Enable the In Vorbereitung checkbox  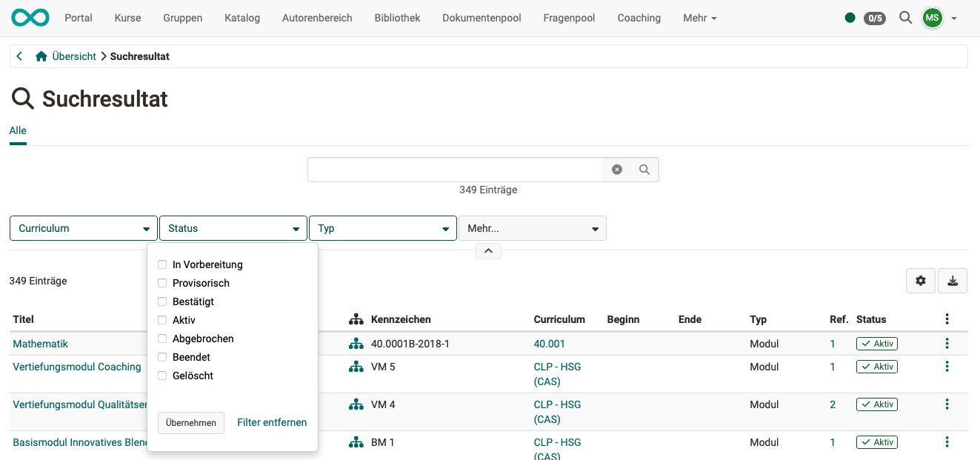(x=162, y=264)
